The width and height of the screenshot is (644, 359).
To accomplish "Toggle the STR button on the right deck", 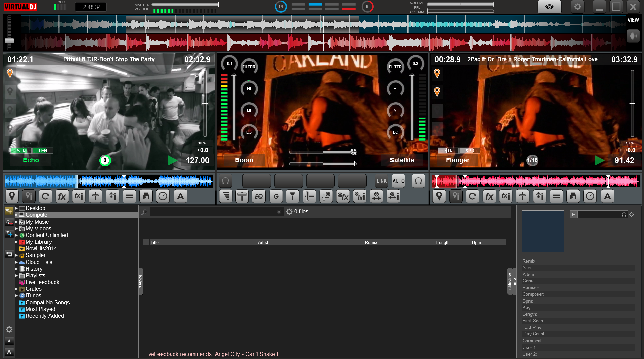I will 448,151.
